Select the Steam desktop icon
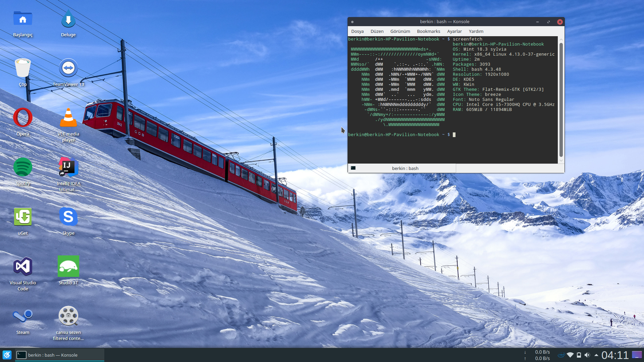644x362 pixels. 23,316
